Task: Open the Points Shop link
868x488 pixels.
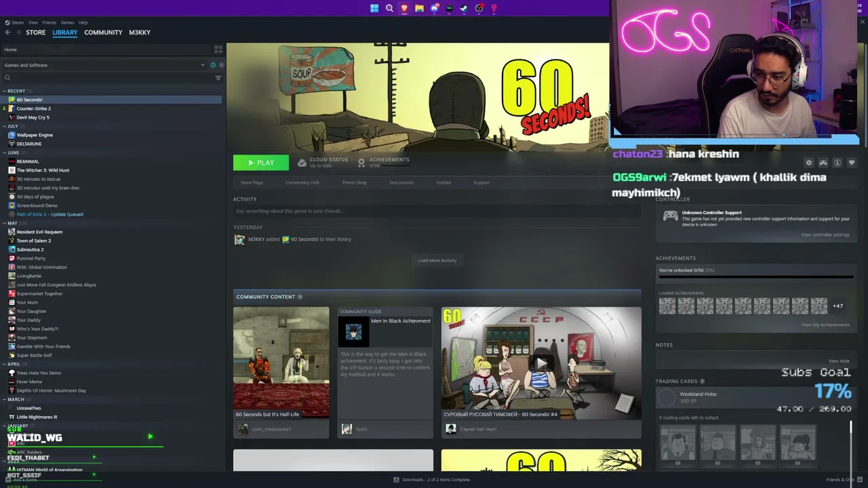Action: click(x=355, y=182)
